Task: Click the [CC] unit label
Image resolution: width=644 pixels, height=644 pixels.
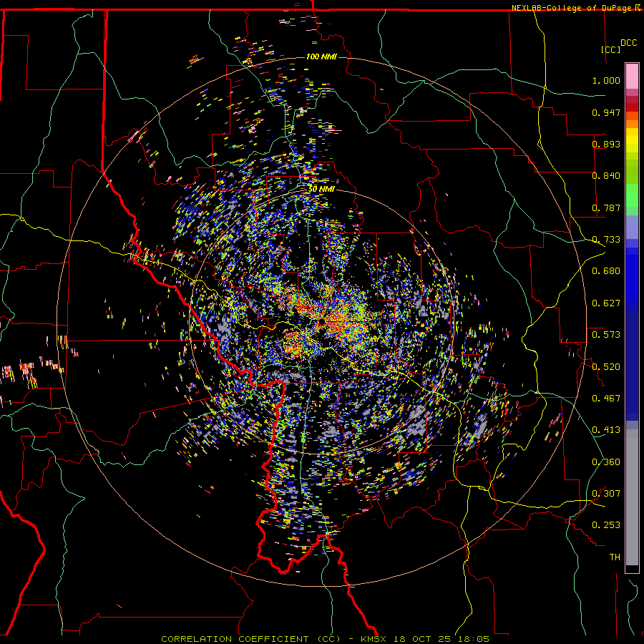Action: [x=611, y=49]
